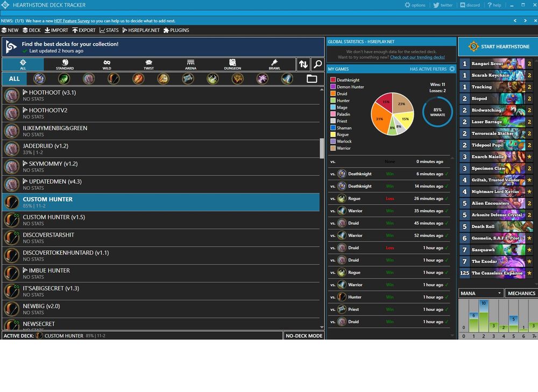Viewport: 538px width, 392px height.
Task: Filter decks by Rogue daggers icon
Action: (x=213, y=79)
